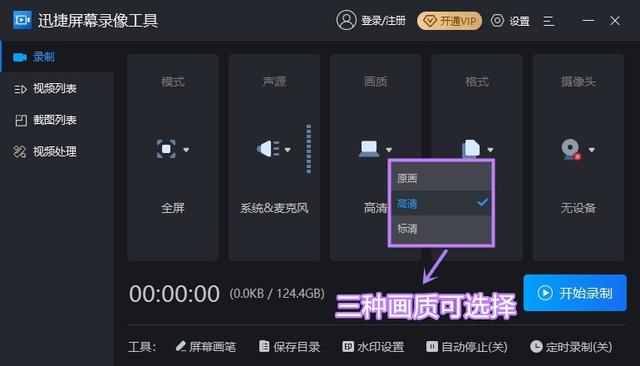Minimize the recorder window

click(588, 20)
